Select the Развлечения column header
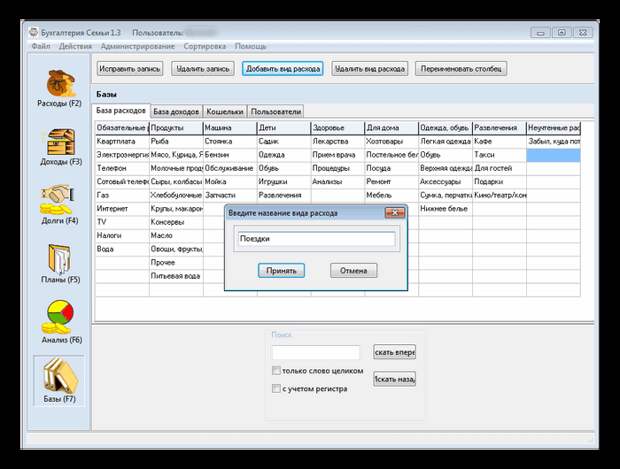 [x=499, y=128]
